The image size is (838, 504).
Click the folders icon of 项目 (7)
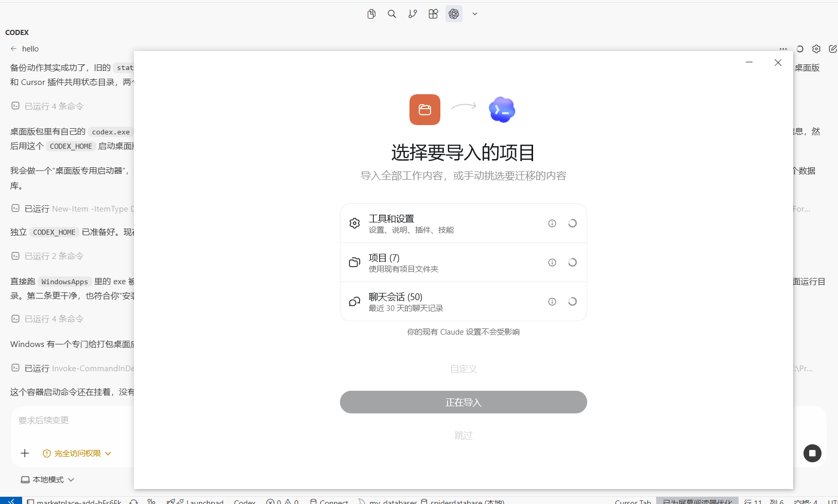point(354,263)
